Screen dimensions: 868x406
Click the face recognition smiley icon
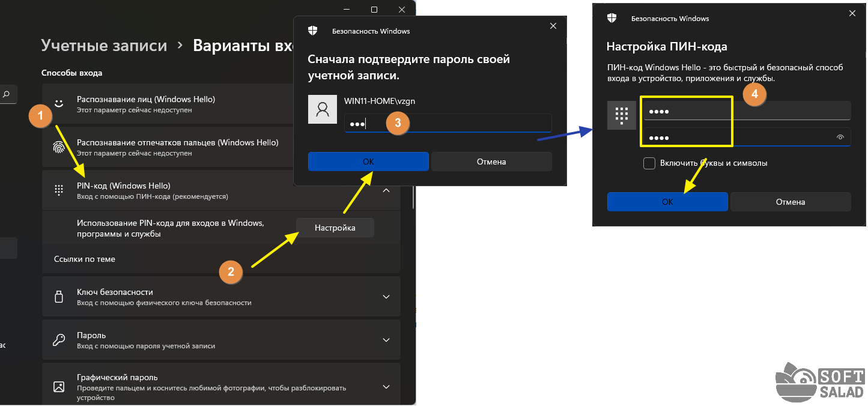pyautogui.click(x=59, y=103)
